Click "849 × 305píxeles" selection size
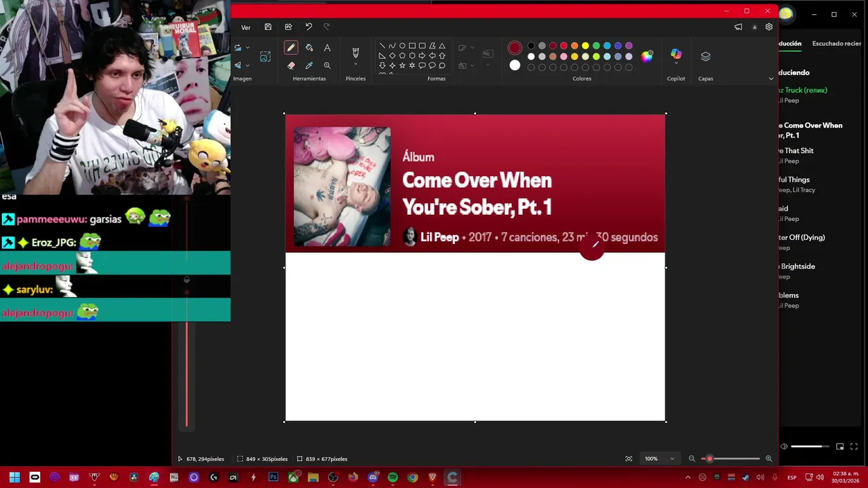Screen dimensions: 868x488 [267, 459]
